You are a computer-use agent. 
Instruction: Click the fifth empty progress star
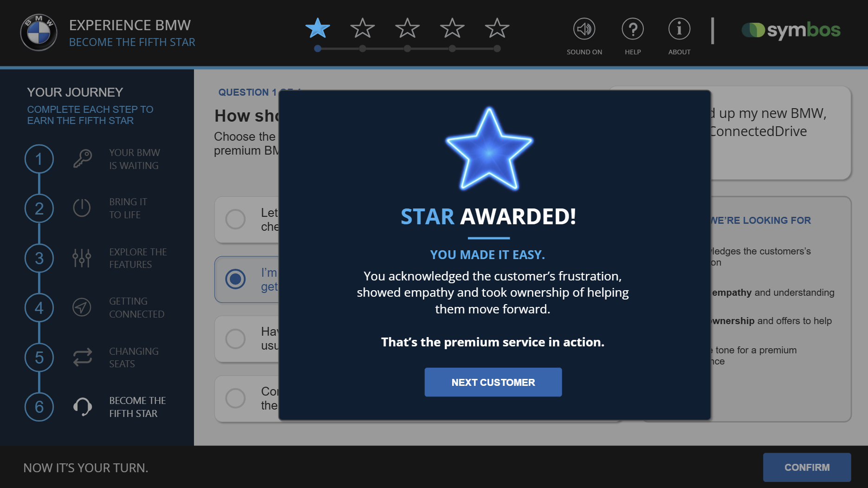pyautogui.click(x=497, y=28)
